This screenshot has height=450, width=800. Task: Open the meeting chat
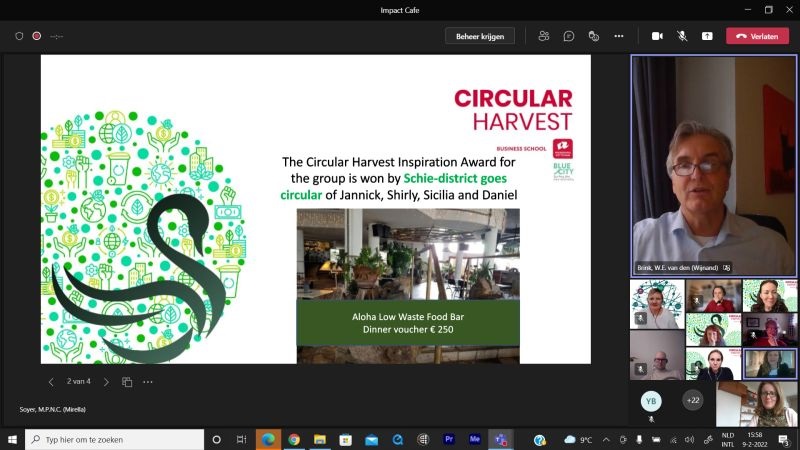568,36
